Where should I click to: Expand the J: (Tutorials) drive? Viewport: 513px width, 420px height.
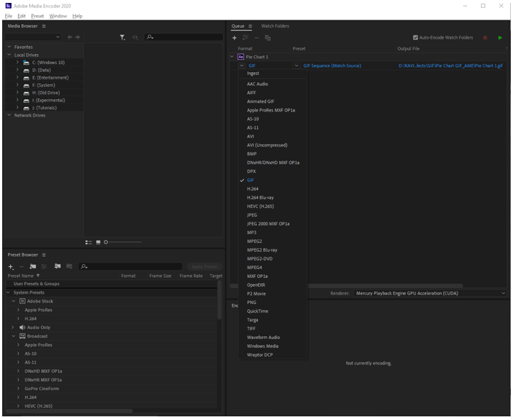click(x=17, y=108)
